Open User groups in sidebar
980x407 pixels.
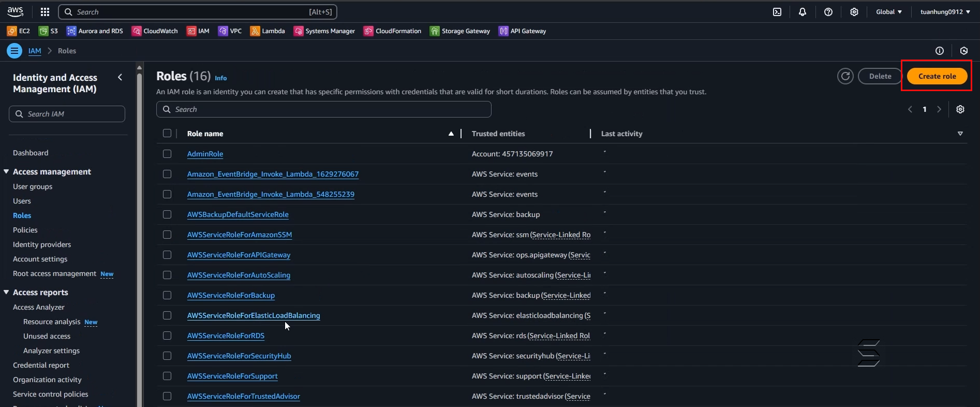[x=33, y=186]
